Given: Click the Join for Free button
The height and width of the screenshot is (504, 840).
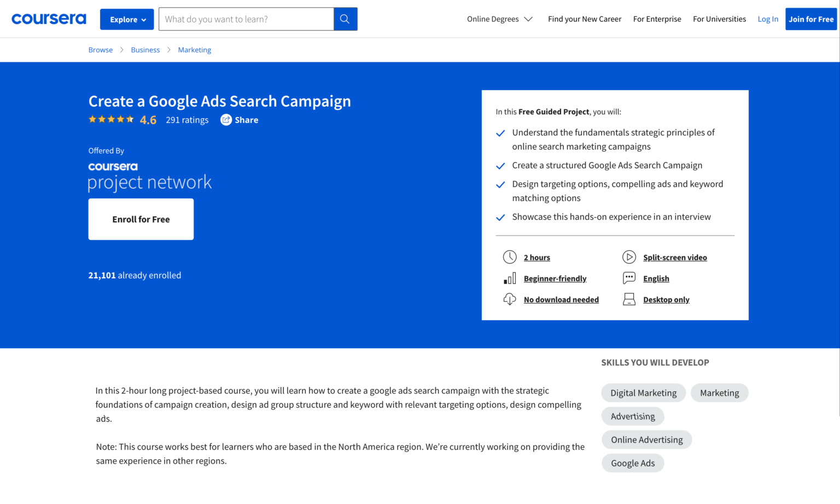Looking at the screenshot, I should click(x=811, y=19).
